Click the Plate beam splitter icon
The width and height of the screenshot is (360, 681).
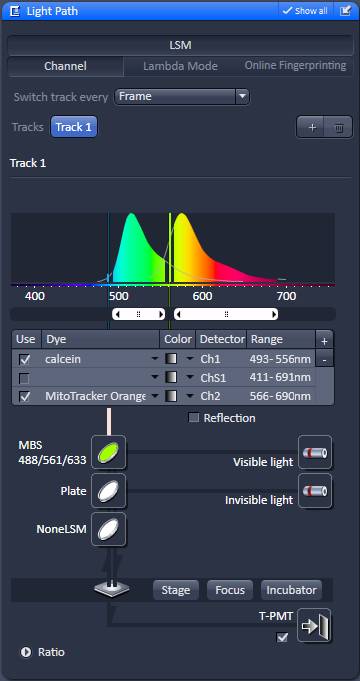pos(109,491)
